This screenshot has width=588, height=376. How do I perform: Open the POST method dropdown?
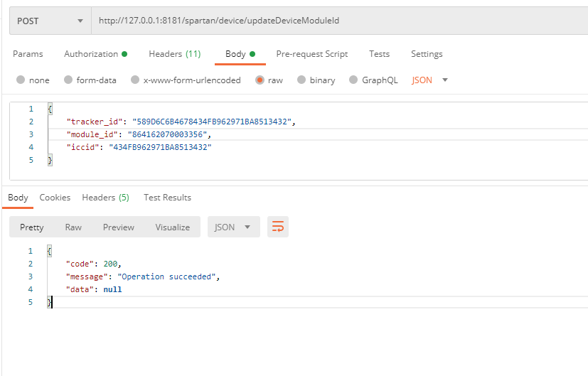(50, 21)
